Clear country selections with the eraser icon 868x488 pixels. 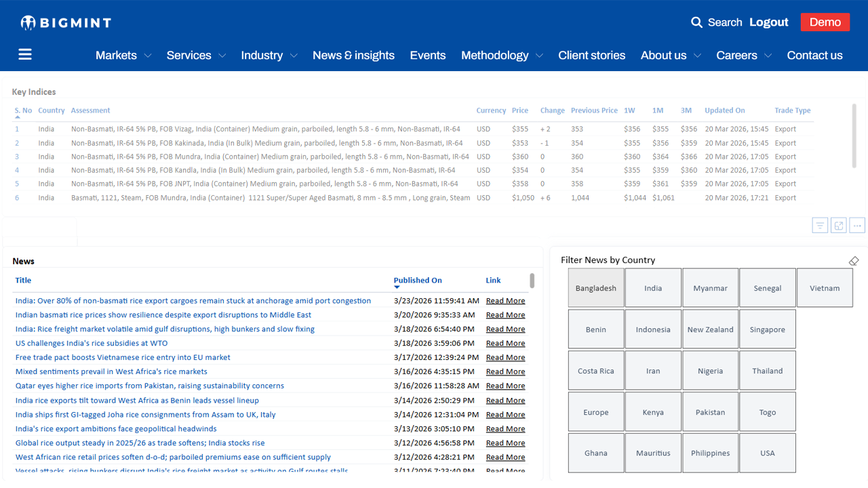click(854, 261)
